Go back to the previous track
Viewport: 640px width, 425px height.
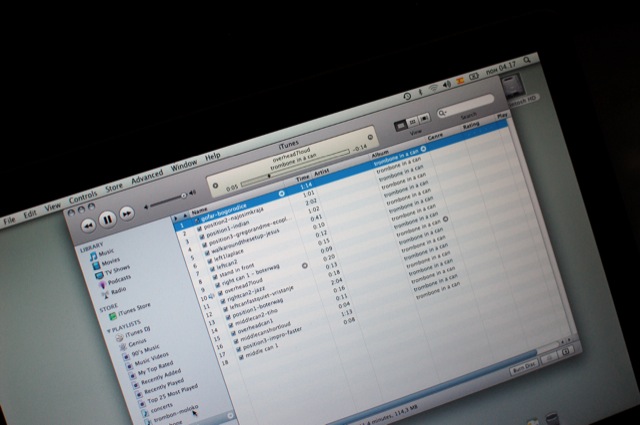88,225
